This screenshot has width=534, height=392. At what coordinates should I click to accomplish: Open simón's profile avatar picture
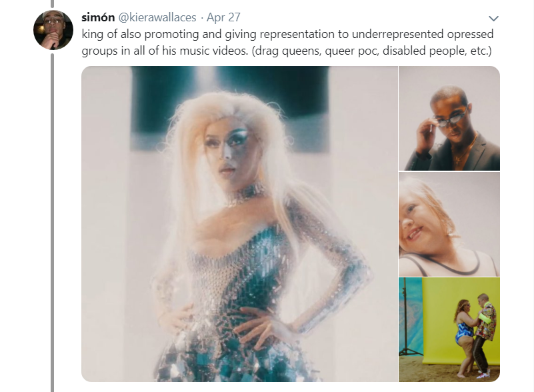pos(53,30)
